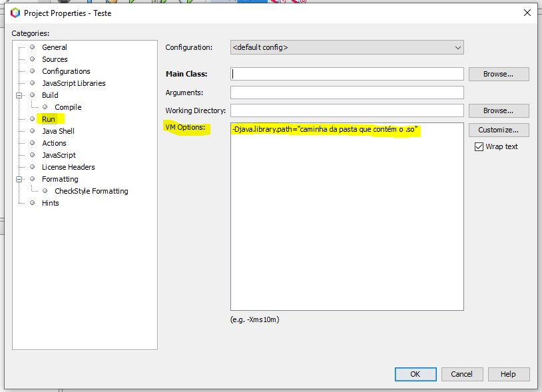Image resolution: width=542 pixels, height=392 pixels.
Task: Click inside the VM Options text area
Action: click(x=347, y=216)
